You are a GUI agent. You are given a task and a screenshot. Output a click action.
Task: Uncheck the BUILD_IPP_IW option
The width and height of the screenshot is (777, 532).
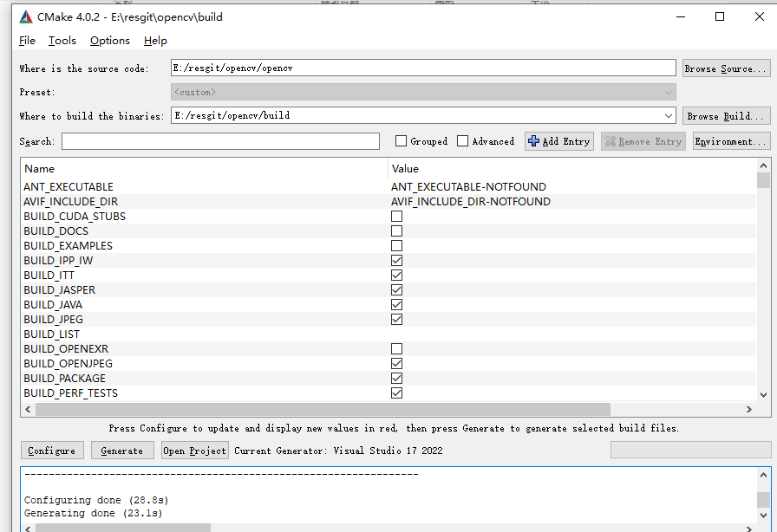396,260
